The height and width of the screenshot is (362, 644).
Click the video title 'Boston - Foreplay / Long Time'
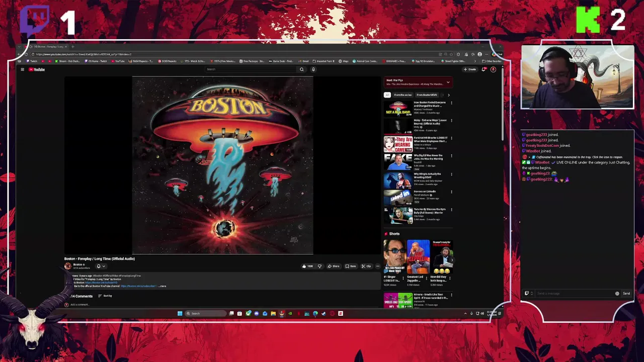[100, 258]
